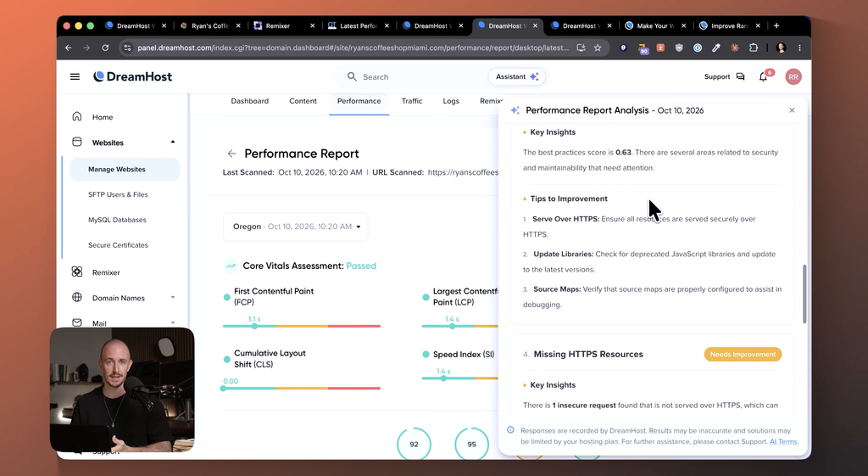Open the AI Terms link

point(783,442)
